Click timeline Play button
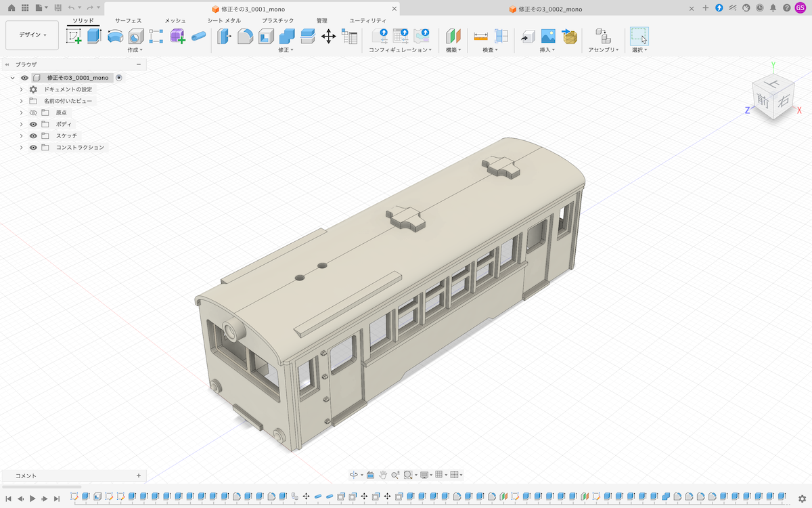The width and height of the screenshot is (812, 508). (32, 499)
